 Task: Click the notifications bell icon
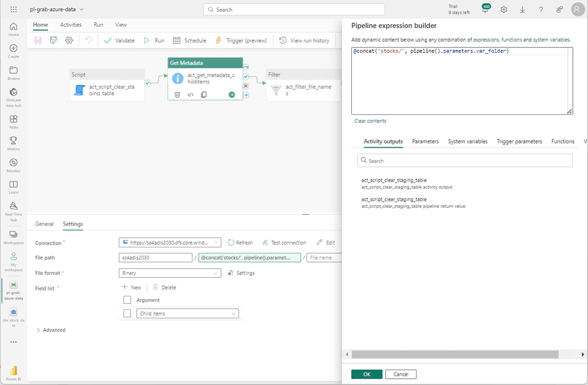485,10
